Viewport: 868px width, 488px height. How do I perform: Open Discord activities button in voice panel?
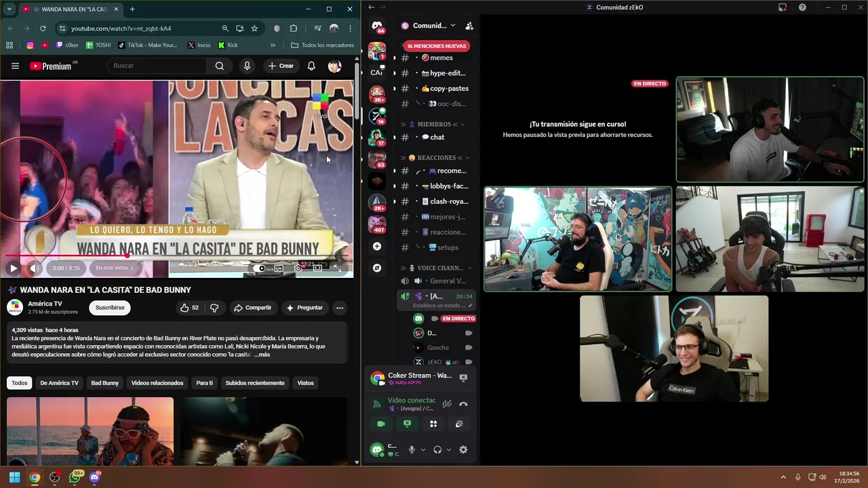[433, 424]
